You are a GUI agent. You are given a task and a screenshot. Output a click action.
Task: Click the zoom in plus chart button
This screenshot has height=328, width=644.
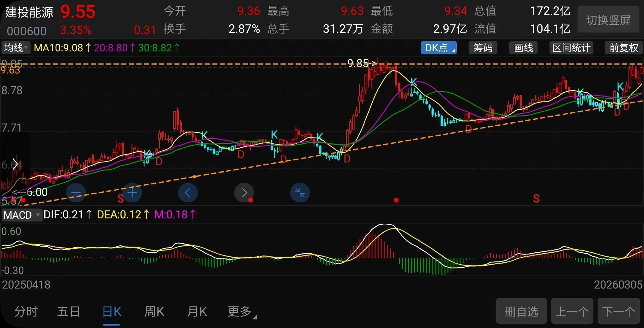(x=132, y=193)
